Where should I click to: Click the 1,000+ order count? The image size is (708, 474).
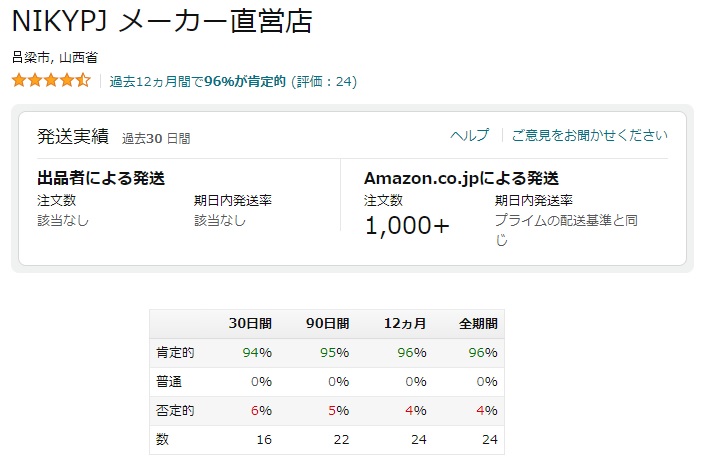[x=407, y=225]
